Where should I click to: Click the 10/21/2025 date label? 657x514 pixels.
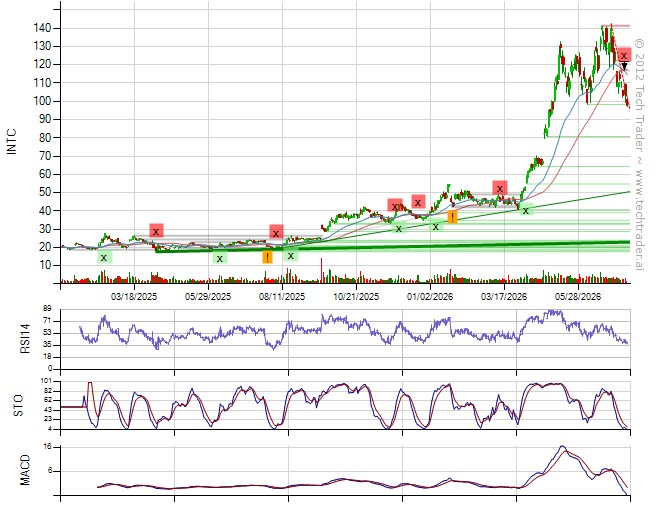[x=356, y=297]
